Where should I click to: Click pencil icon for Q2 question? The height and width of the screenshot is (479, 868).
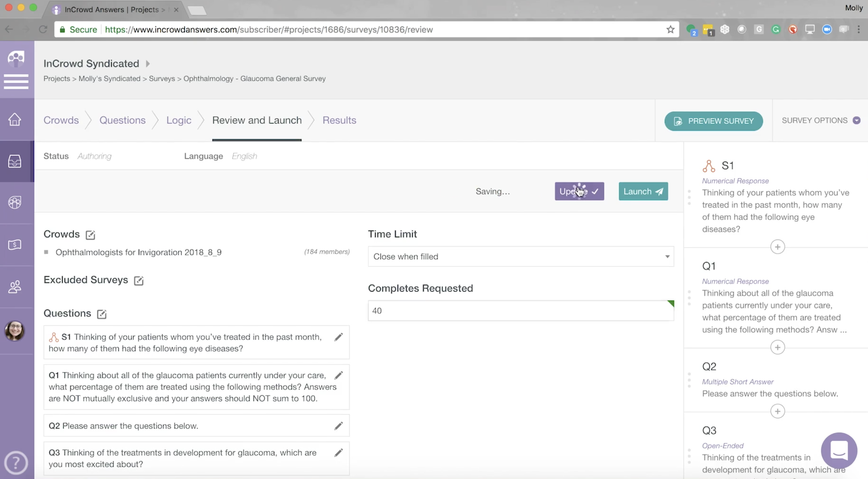pos(338,426)
